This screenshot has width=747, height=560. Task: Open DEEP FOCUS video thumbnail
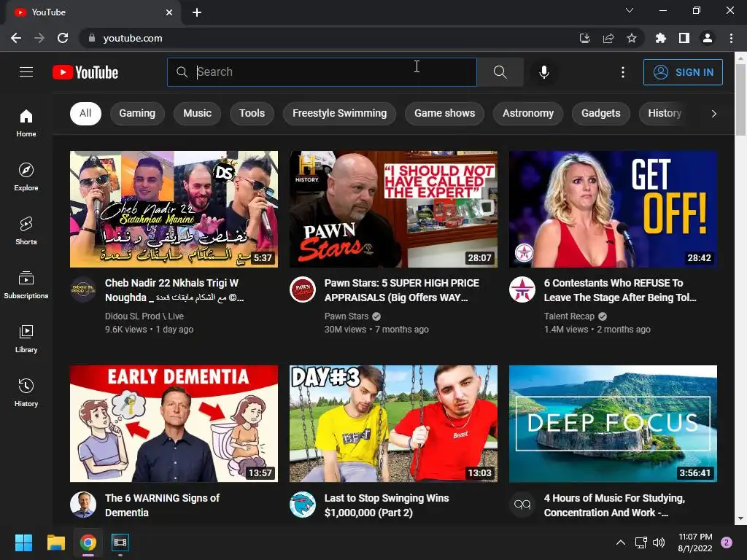click(613, 424)
